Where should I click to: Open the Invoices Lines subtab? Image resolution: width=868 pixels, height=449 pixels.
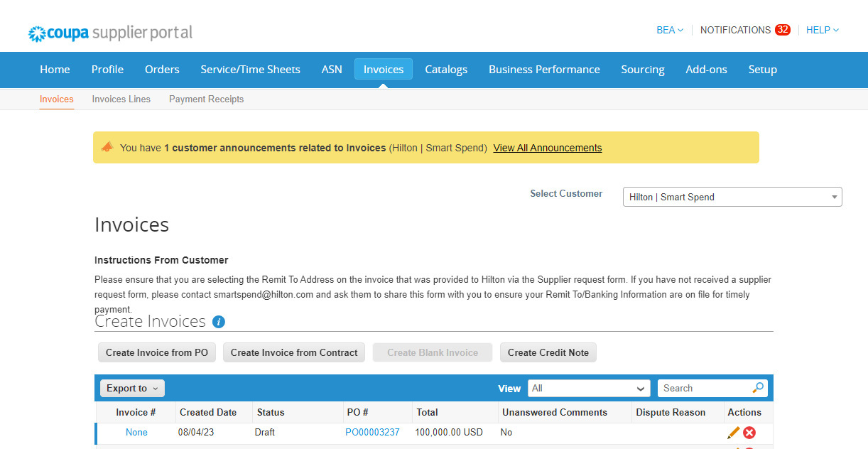(121, 99)
